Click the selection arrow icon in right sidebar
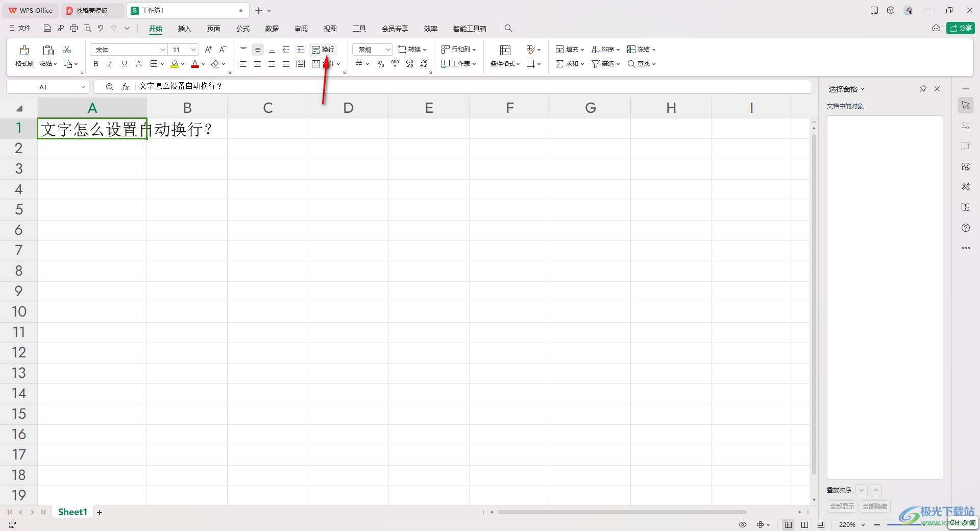Screen dimensions: 980x531 point(966,105)
